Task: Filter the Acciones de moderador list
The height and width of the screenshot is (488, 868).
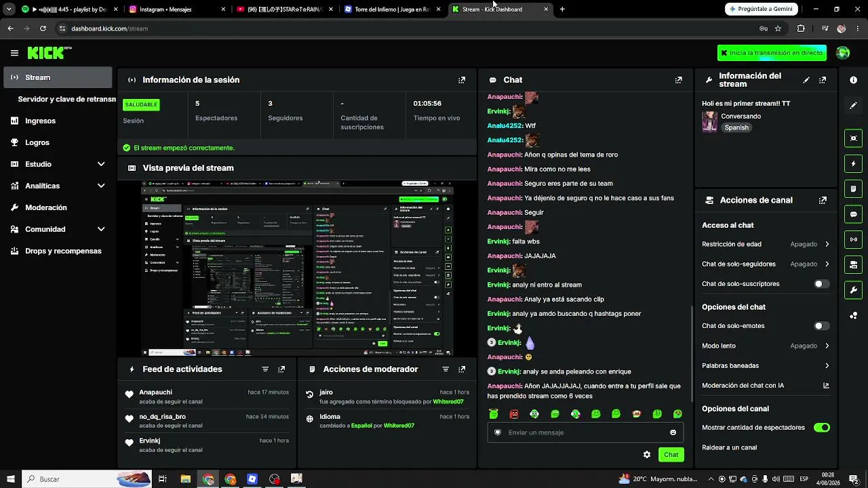Action: 446,369
